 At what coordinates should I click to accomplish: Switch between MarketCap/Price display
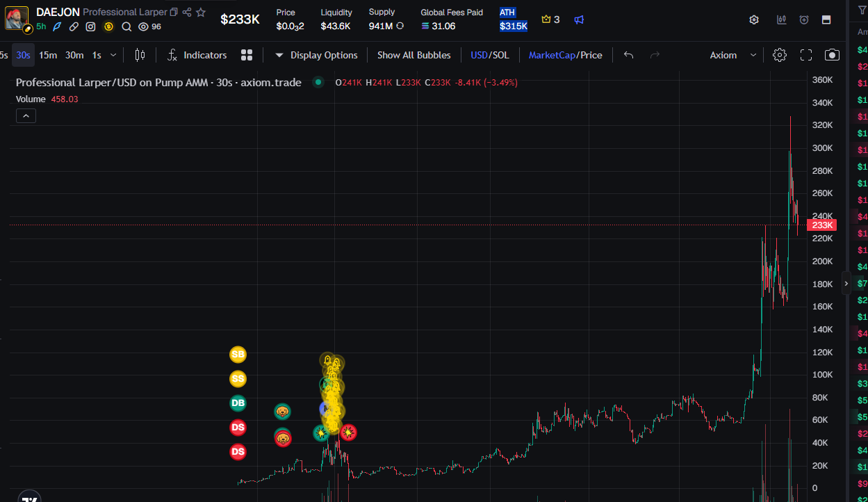click(x=566, y=55)
